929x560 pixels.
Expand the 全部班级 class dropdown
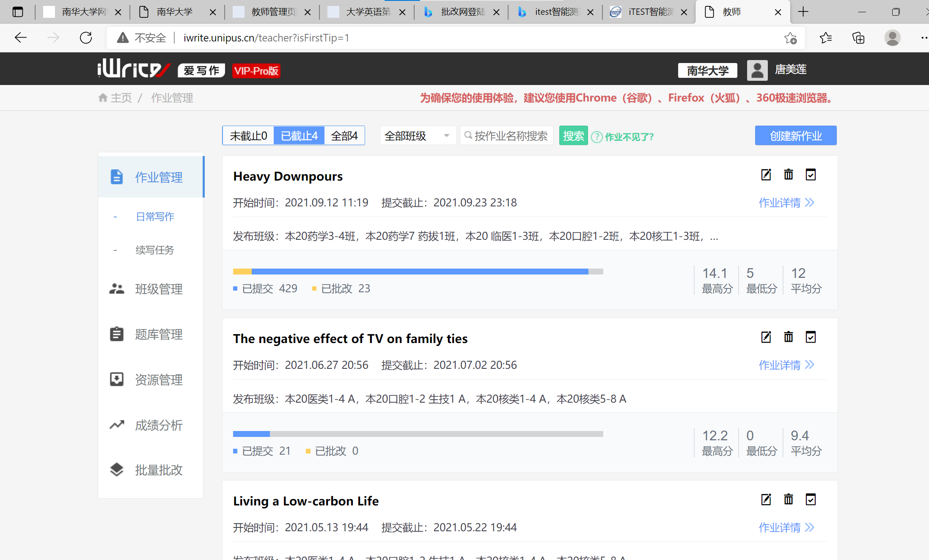417,136
